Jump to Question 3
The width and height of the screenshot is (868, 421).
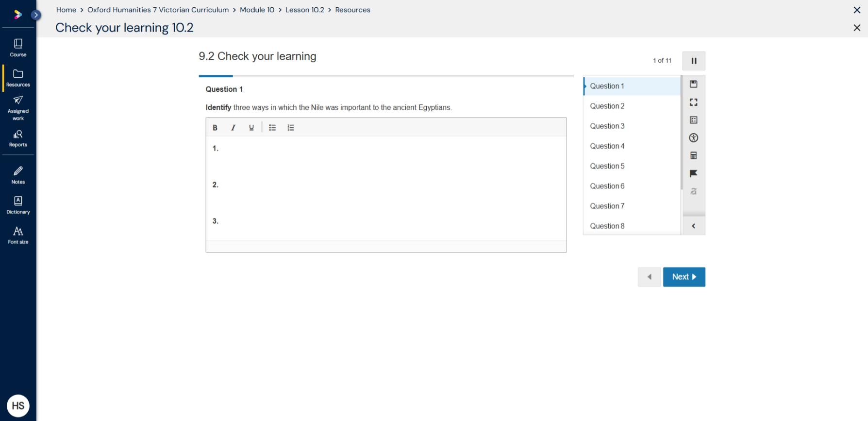tap(632, 126)
